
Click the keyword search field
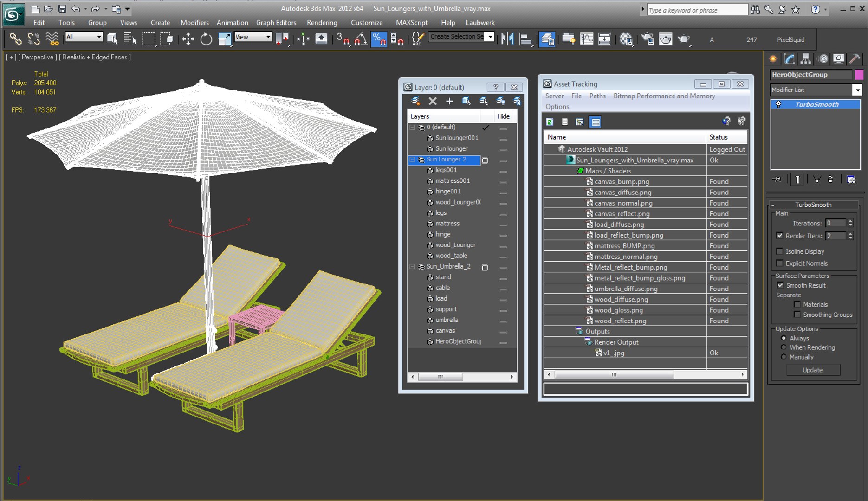click(x=697, y=10)
